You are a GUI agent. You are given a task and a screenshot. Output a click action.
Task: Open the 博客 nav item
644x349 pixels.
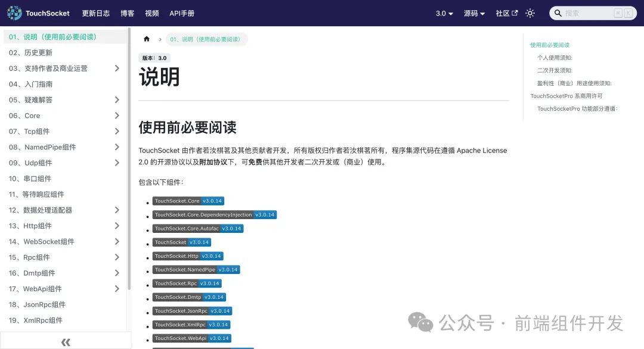tap(128, 13)
